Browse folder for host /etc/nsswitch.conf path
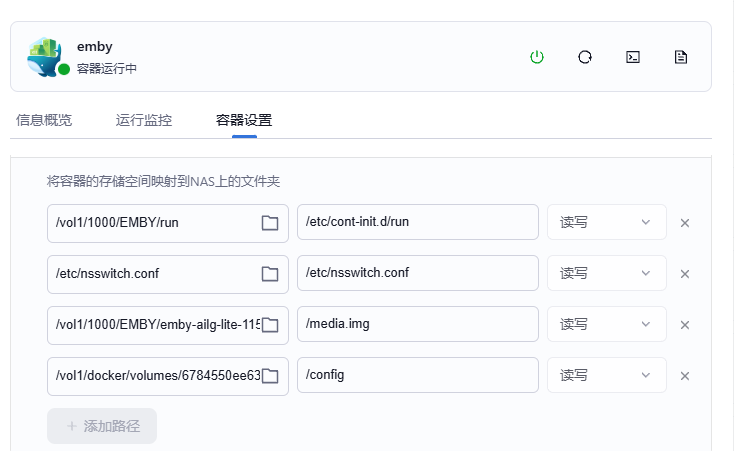This screenshot has height=451, width=734. pyautogui.click(x=270, y=274)
